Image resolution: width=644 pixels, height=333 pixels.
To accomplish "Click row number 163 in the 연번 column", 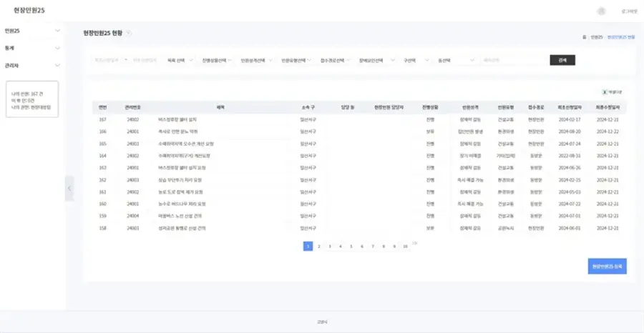I will [102, 168].
